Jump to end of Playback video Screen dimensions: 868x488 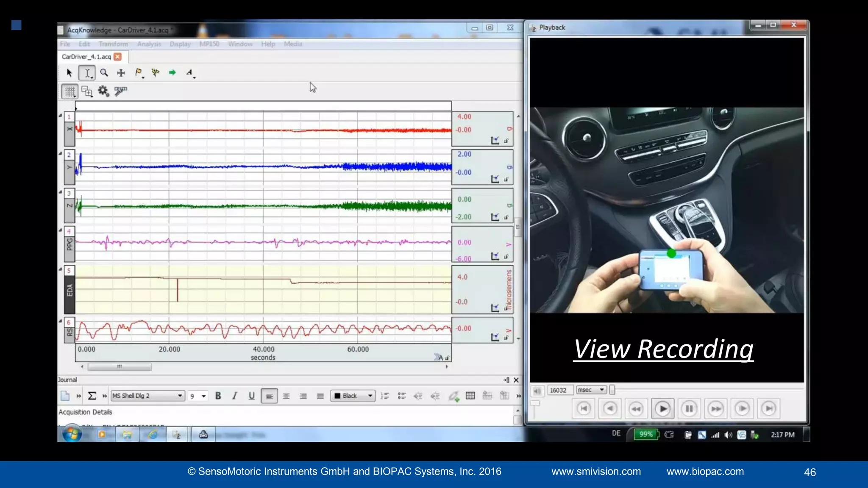769,409
